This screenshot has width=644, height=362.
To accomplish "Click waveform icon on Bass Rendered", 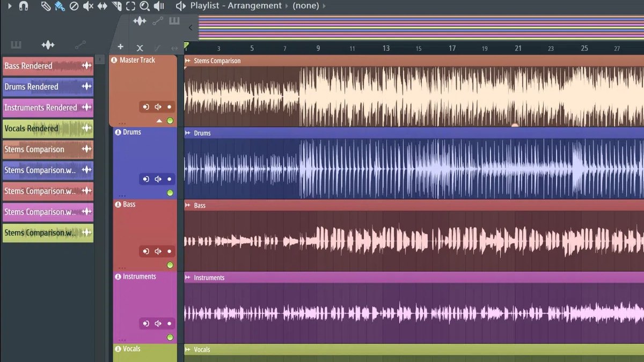I will point(86,66).
